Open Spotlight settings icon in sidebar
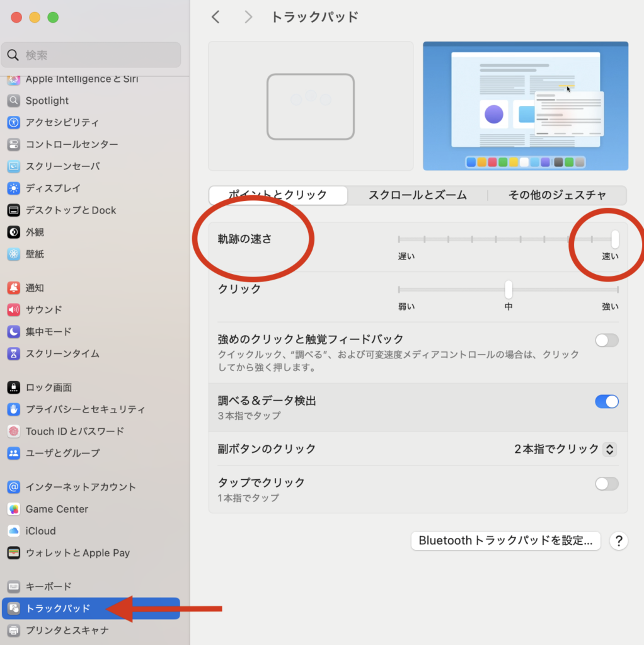The height and width of the screenshot is (645, 644). pyautogui.click(x=14, y=101)
